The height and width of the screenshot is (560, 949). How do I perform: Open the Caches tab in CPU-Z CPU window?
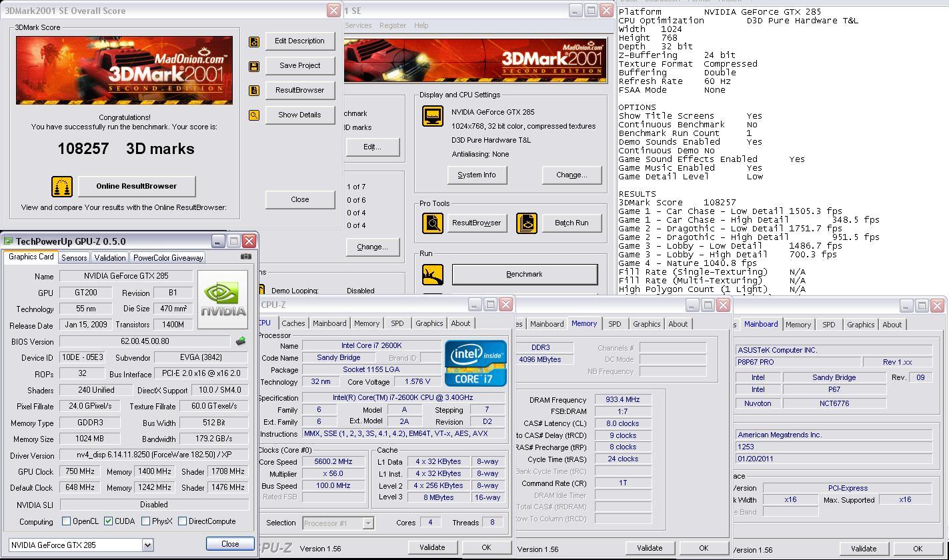(293, 323)
